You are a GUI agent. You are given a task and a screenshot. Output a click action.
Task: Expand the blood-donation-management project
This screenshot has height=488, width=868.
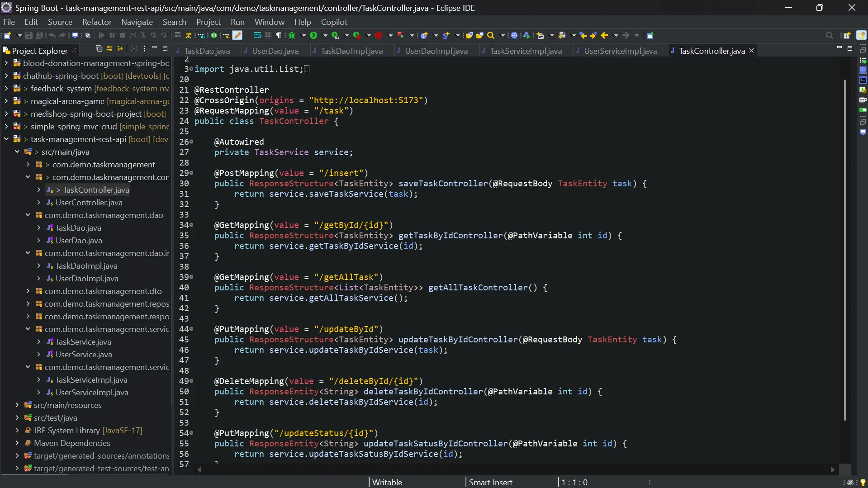point(6,63)
